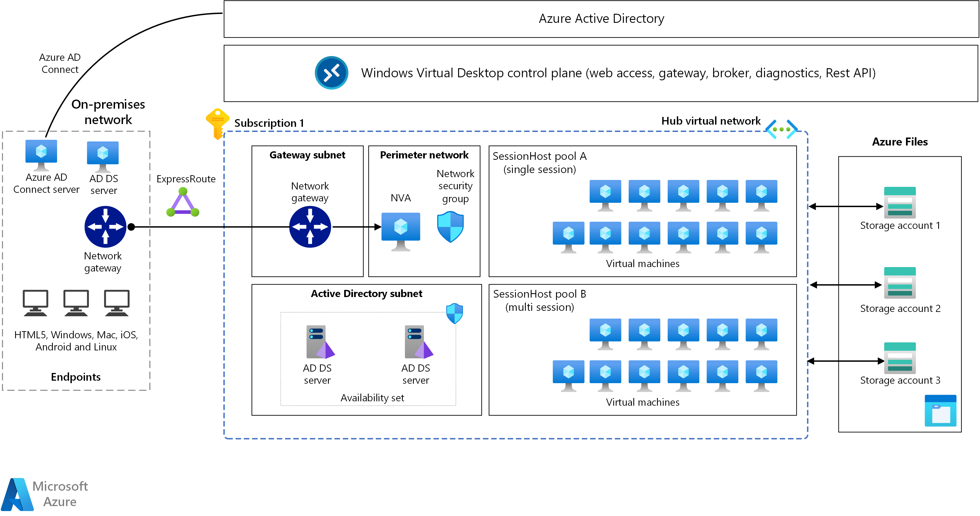Click the NVA label
980x516 pixels.
click(x=401, y=198)
